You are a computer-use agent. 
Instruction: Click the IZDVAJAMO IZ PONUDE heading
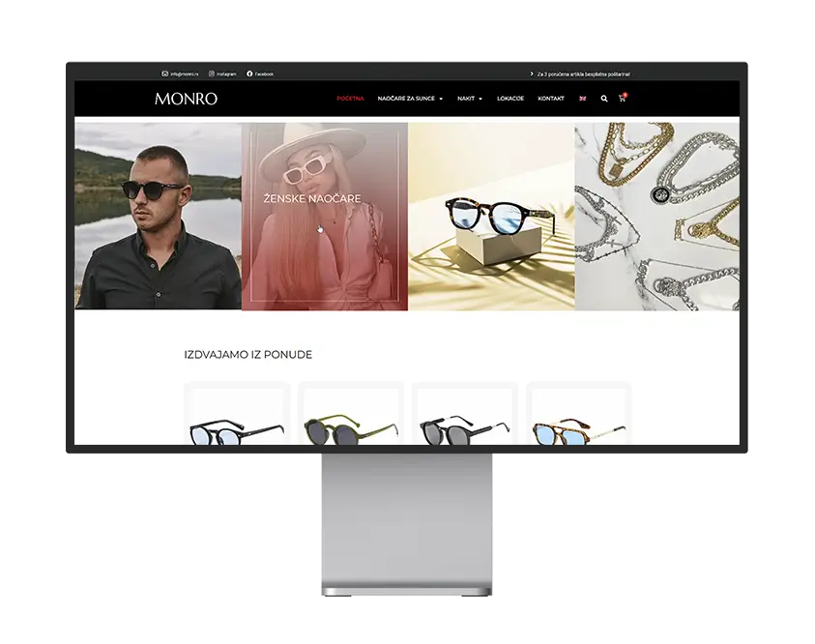[x=247, y=355]
